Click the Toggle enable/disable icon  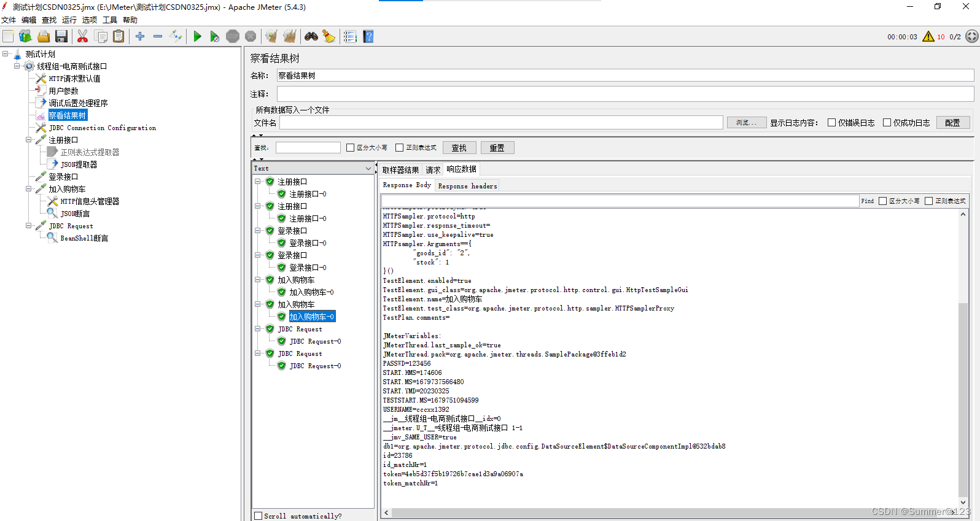(176, 37)
